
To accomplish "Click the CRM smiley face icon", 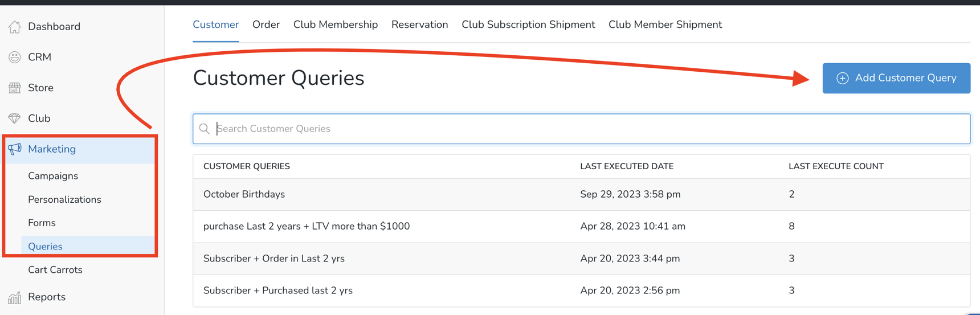I will click(x=15, y=57).
